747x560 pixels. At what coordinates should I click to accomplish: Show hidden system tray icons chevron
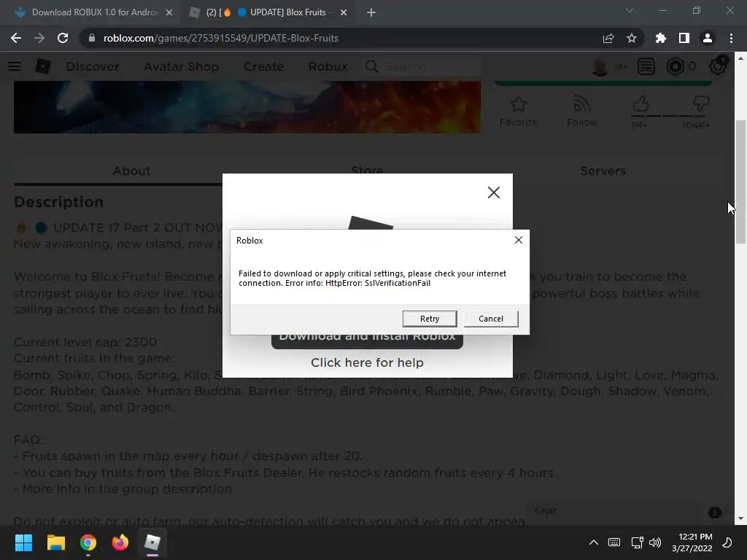pos(594,542)
